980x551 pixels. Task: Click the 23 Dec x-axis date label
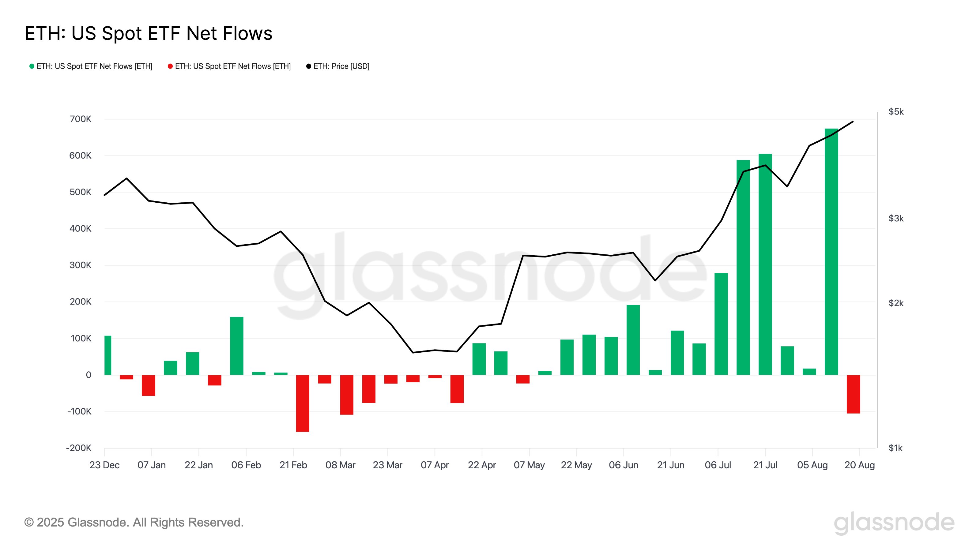pos(104,465)
